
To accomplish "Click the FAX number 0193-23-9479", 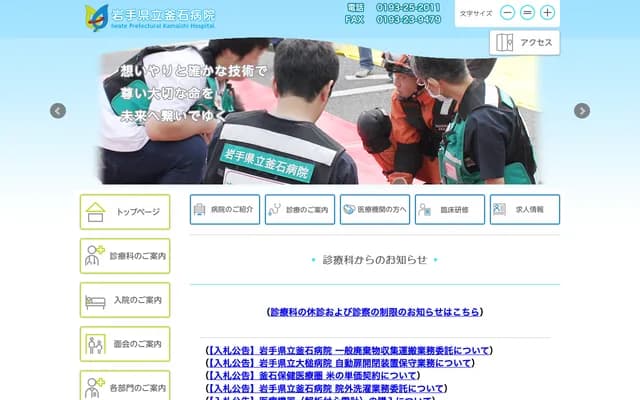I will [408, 20].
